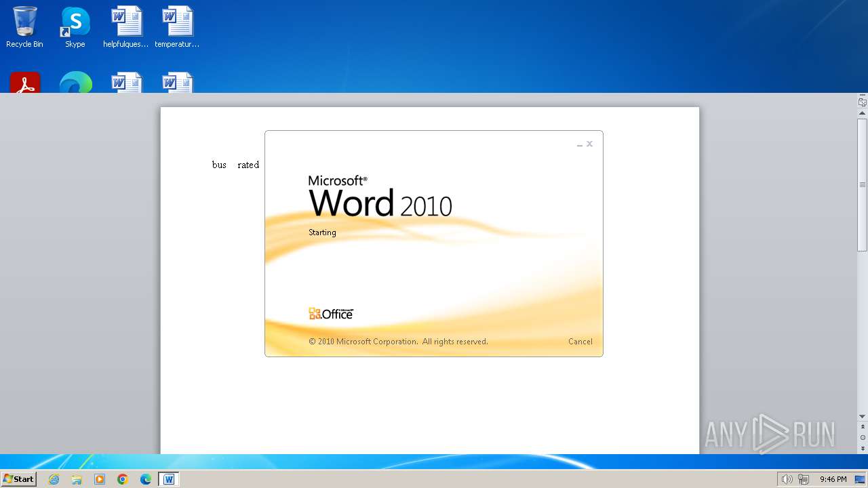Image resolution: width=868 pixels, height=488 pixels.
Task: Click the vertical scrollbar down arrow
Action: [863, 417]
